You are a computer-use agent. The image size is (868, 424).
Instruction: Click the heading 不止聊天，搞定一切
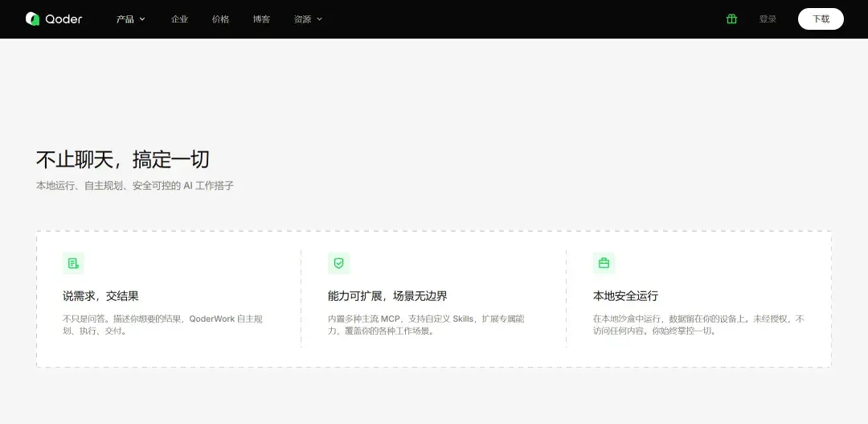[x=122, y=159]
